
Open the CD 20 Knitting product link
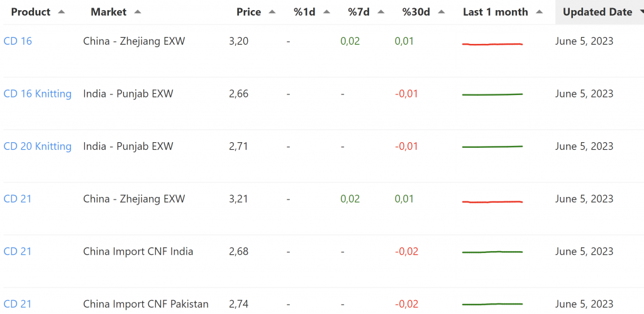pyautogui.click(x=38, y=147)
